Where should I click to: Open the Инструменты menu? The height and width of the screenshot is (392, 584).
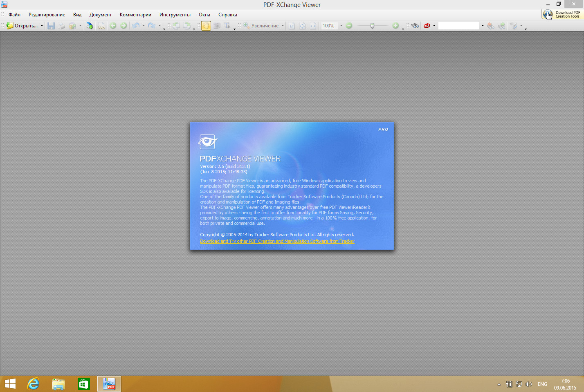tap(175, 15)
